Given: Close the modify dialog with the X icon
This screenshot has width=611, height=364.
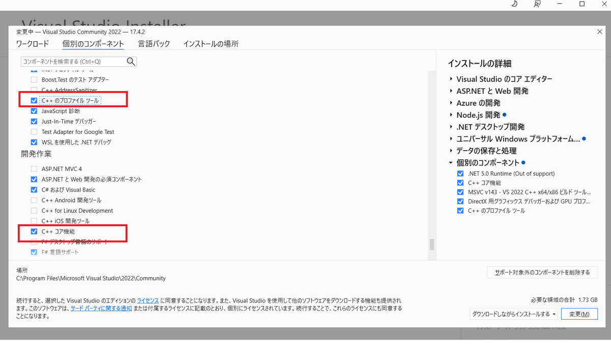Looking at the screenshot, I should tap(599, 32).
